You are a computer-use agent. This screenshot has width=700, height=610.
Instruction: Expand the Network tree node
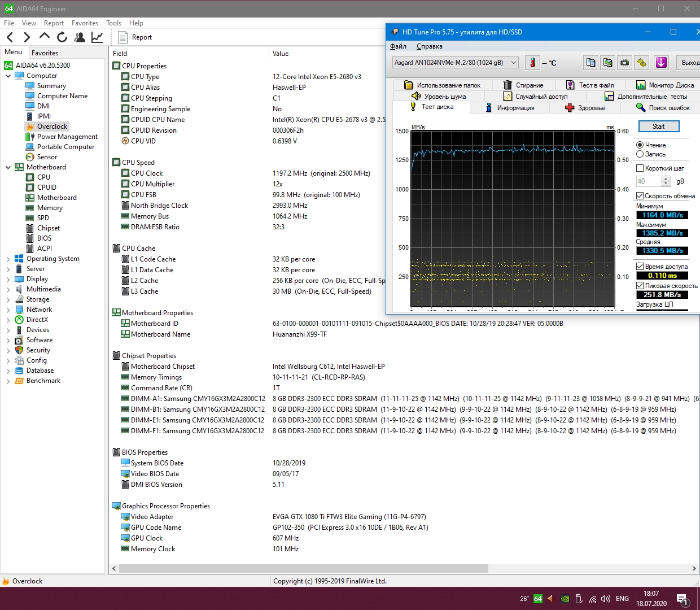coord(8,310)
